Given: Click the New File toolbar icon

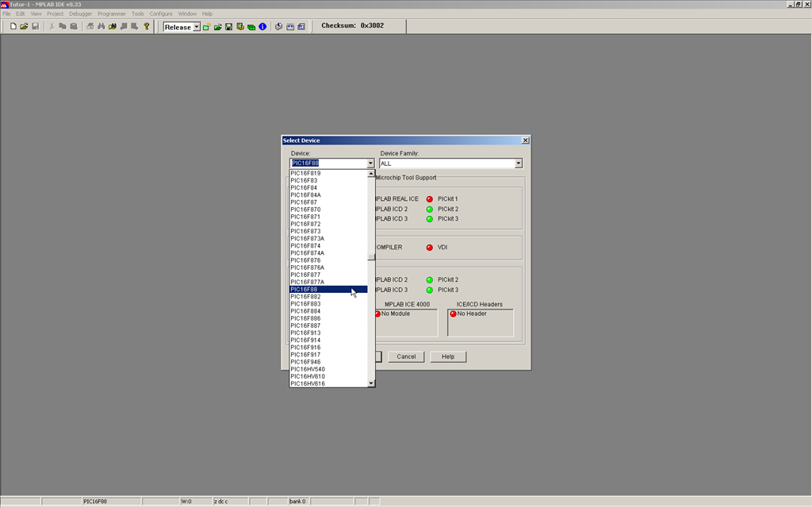Looking at the screenshot, I should click(13, 27).
